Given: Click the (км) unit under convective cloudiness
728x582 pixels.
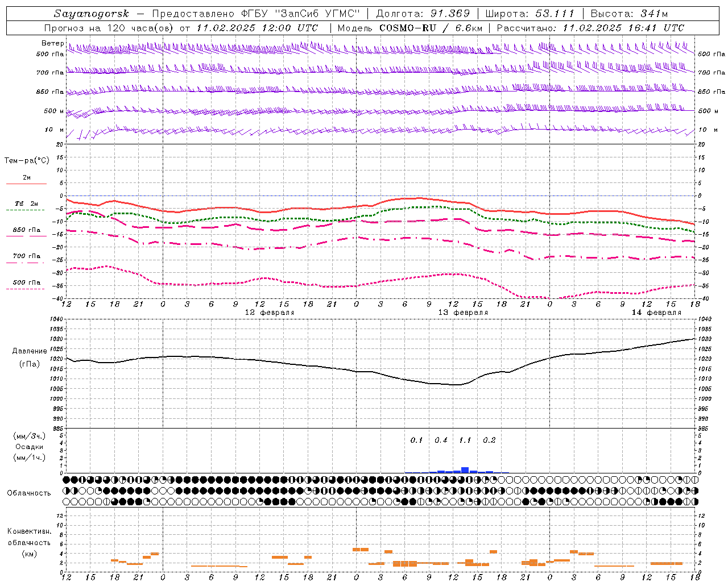Looking at the screenshot, I should (x=30, y=554).
